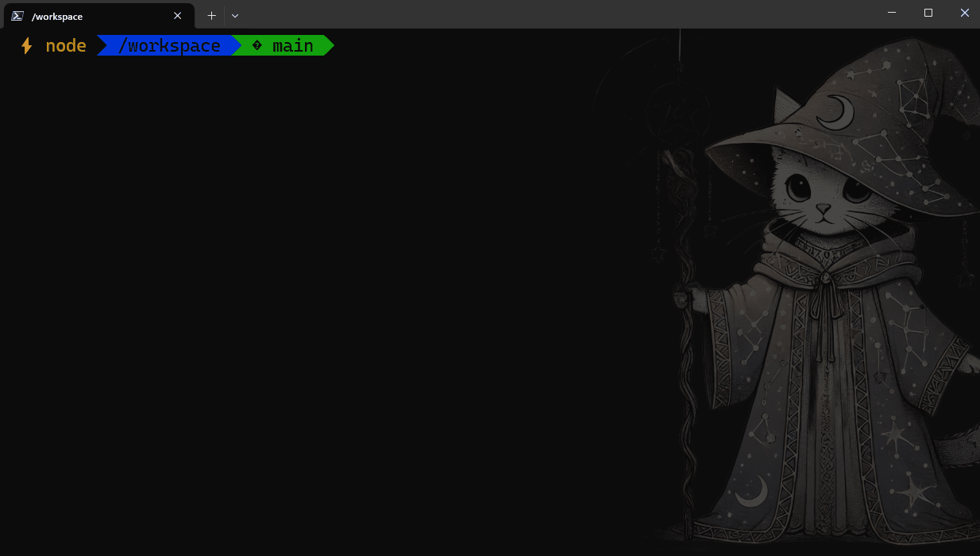
Task: Click the lightning bolt prompt icon
Action: pos(26,46)
